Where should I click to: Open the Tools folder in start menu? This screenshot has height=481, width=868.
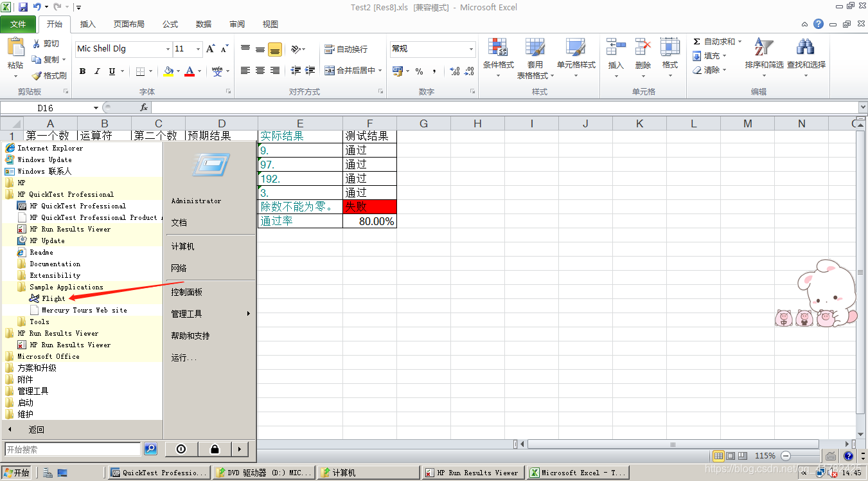point(33,322)
